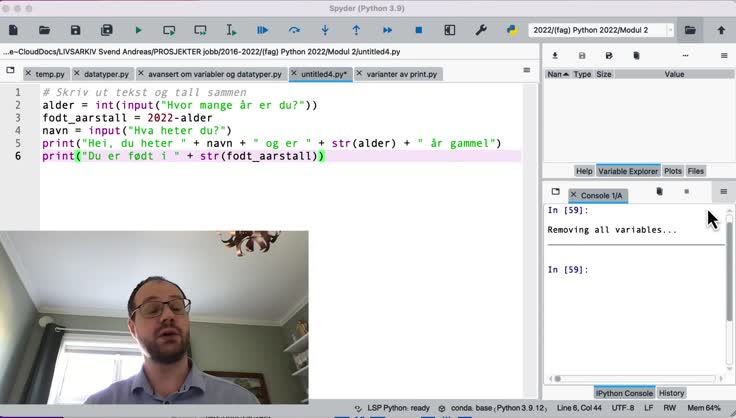
Task: Run selection or current line
Action: coord(231,30)
